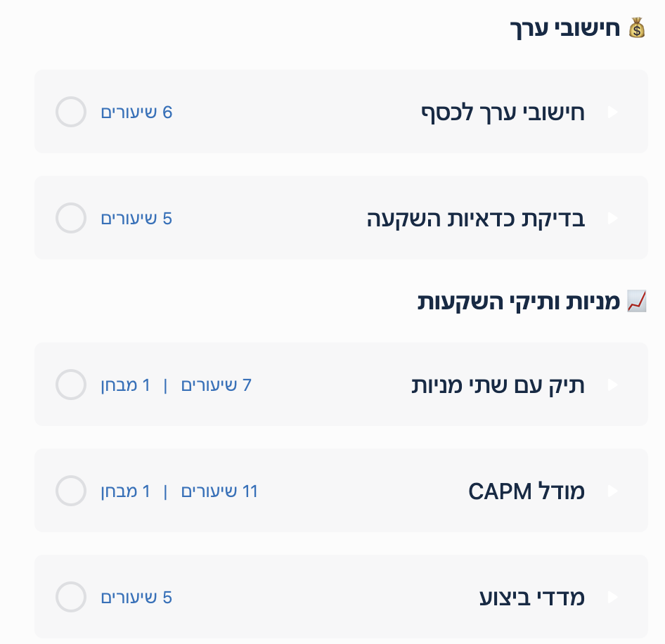Screen dimensions: 665x644
Task: Expand the בדיקת כדאיות השקעה arrow
Action: (612, 219)
